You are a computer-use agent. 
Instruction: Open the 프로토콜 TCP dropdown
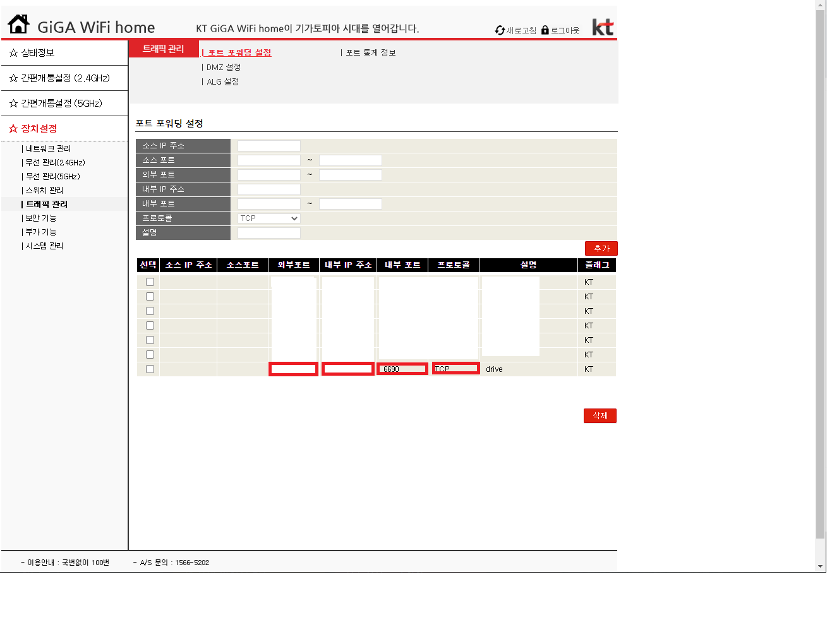[x=268, y=218]
